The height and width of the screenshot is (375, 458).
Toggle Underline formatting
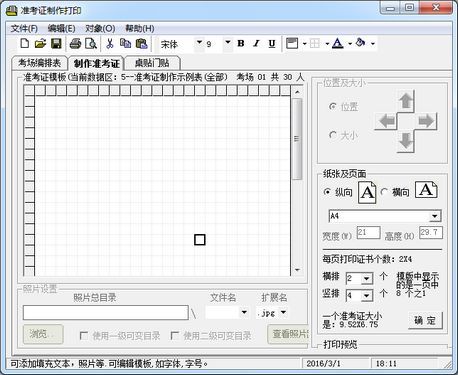[x=272, y=43]
